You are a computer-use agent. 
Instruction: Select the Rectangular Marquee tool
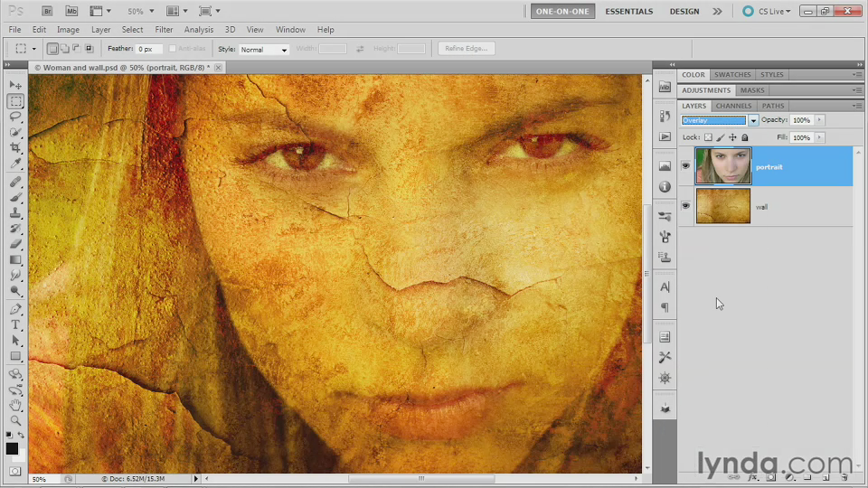(15, 101)
